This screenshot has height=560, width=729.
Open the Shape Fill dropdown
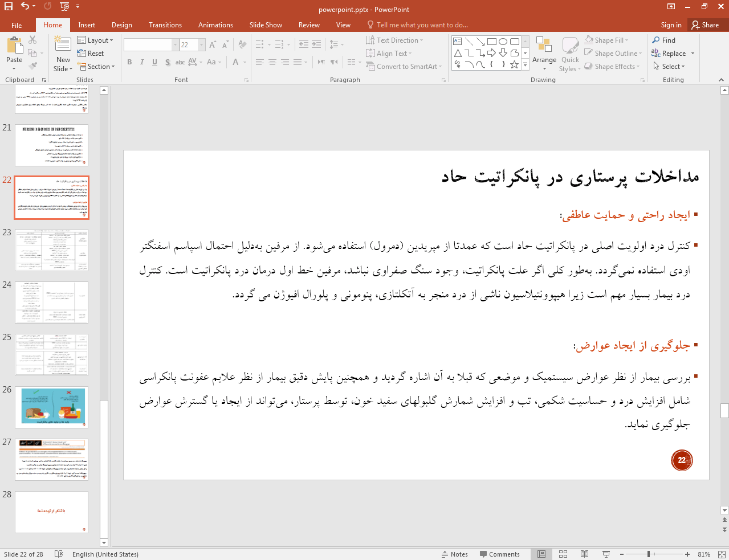pos(606,40)
